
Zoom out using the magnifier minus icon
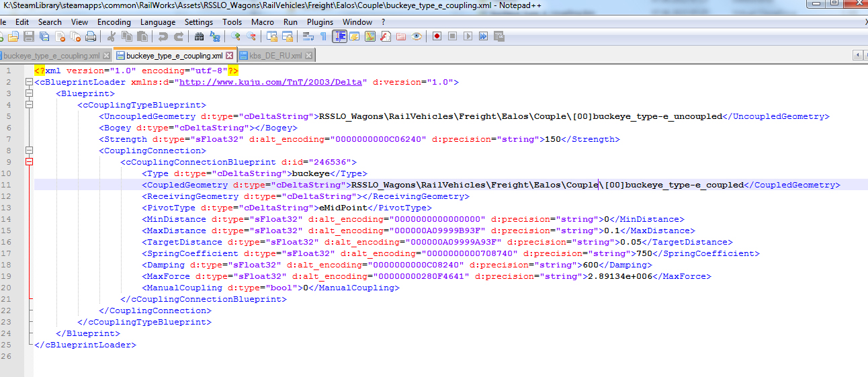(251, 36)
